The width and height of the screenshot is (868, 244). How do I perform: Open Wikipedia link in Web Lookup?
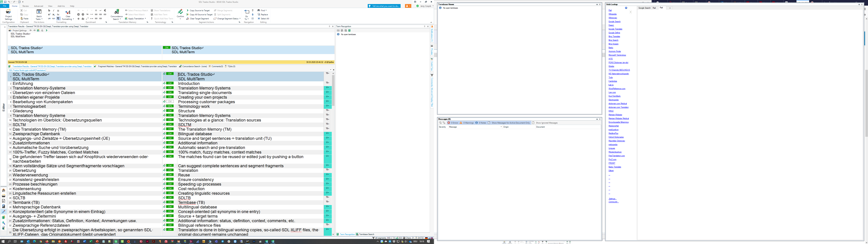pyautogui.click(x=613, y=14)
